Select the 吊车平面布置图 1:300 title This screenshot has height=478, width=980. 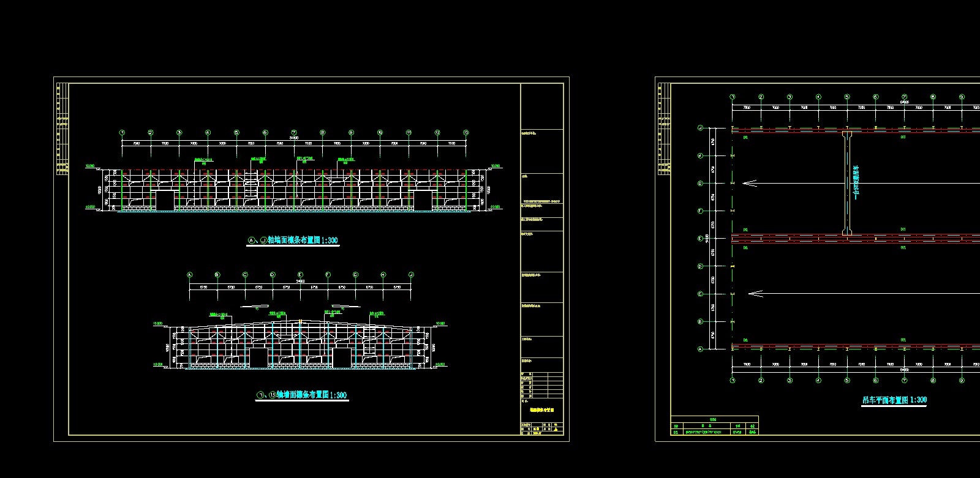coord(894,400)
